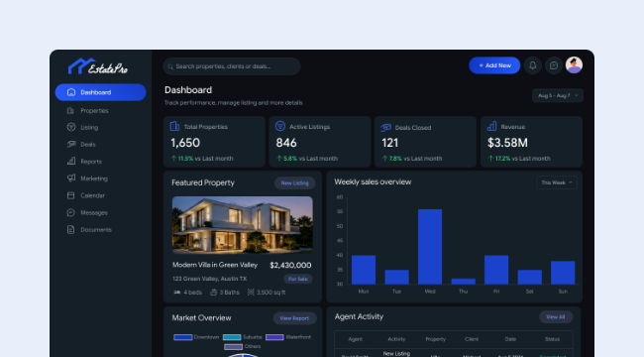Screen dimensions: 644x357
Task: Click the $2,430,000 price text
Action: (x=290, y=266)
